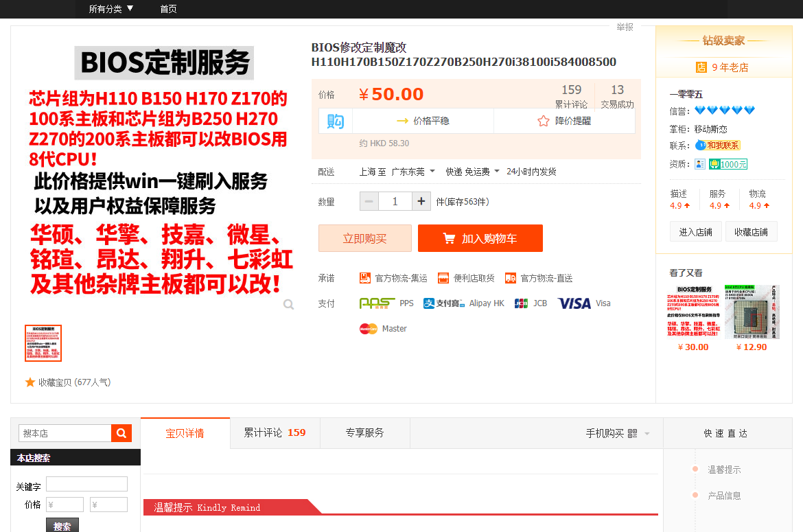Click the blue 购 price-history icon
This screenshot has width=803, height=532.
click(336, 121)
